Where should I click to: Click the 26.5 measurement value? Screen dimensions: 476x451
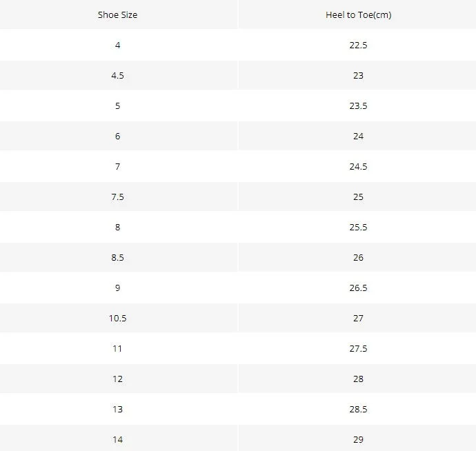pyautogui.click(x=358, y=288)
